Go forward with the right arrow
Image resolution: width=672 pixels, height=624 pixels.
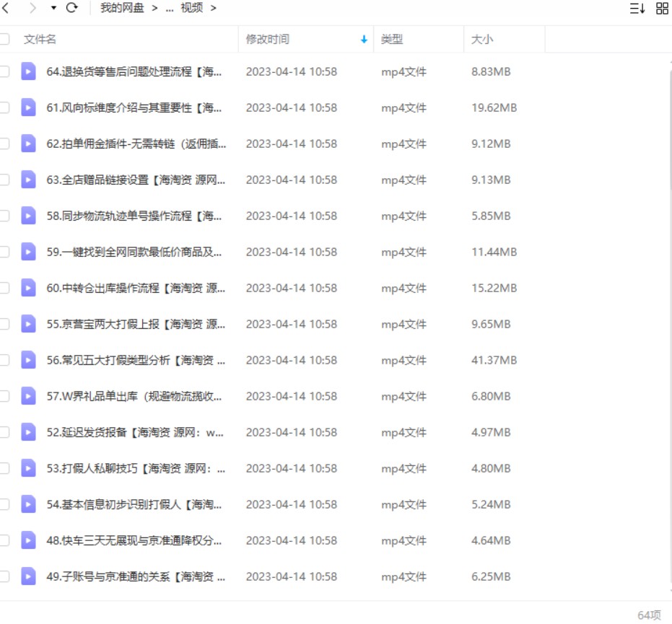click(32, 8)
